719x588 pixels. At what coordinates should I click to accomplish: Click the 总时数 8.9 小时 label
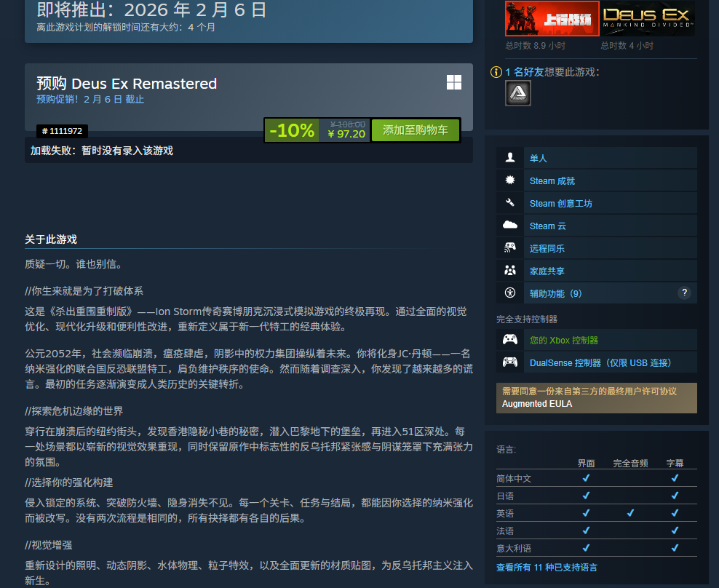(x=535, y=45)
